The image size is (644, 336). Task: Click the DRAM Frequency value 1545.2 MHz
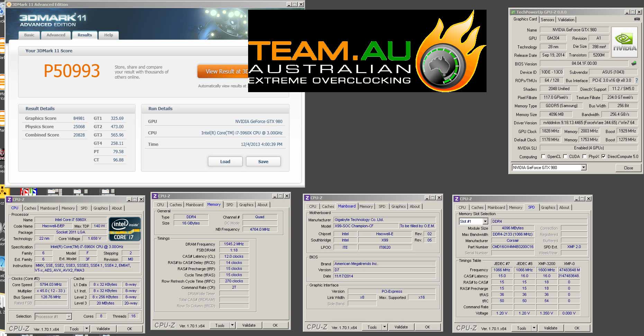coord(234,244)
